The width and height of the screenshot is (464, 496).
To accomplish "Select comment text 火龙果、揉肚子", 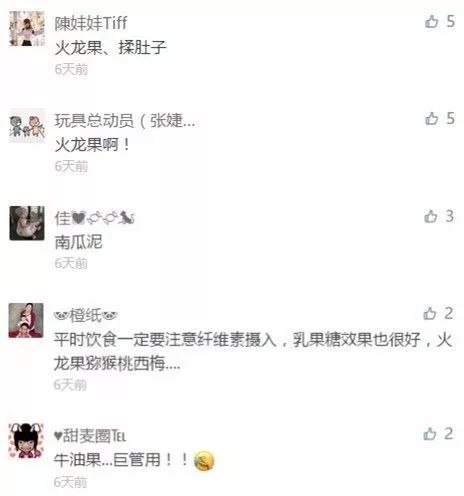I will tap(110, 47).
